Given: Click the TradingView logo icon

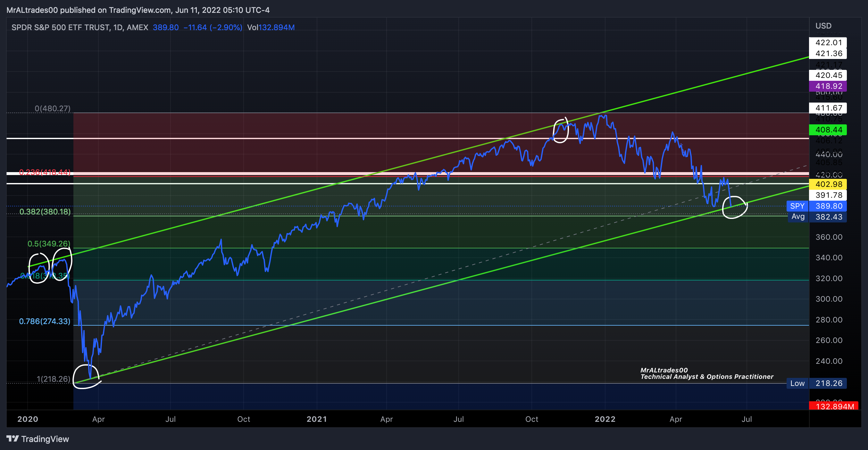Looking at the screenshot, I should [13, 438].
